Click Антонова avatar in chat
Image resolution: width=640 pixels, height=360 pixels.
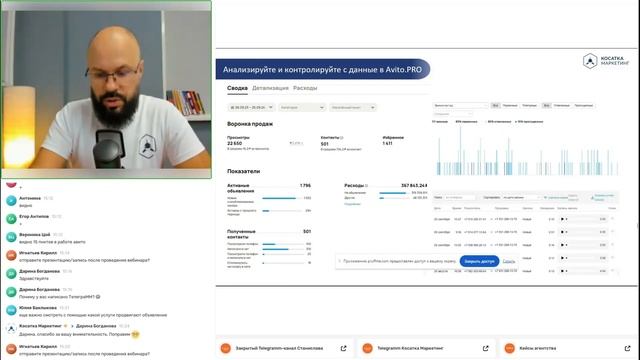point(11,201)
